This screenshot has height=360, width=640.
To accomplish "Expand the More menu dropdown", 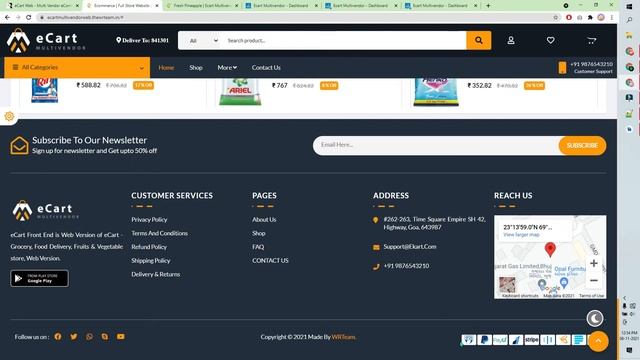I will tap(227, 67).
